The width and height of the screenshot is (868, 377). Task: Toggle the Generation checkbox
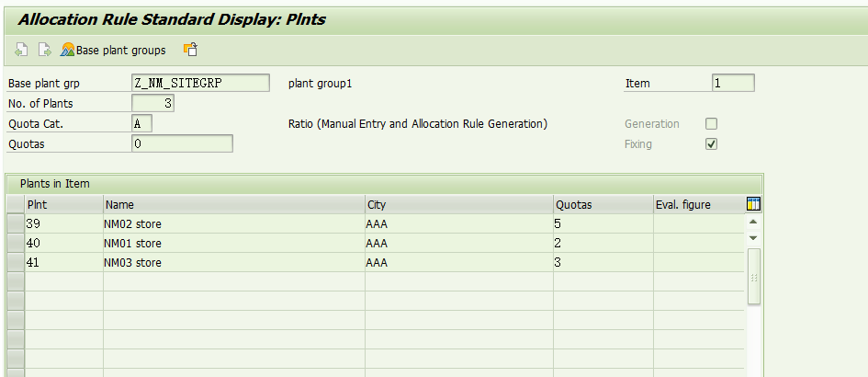[x=711, y=123]
